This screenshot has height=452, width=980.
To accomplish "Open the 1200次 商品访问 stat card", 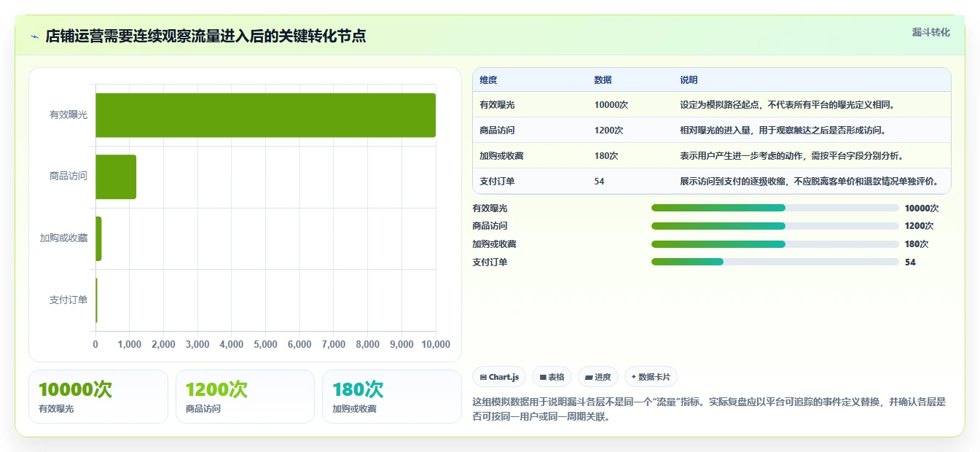I will click(x=245, y=397).
